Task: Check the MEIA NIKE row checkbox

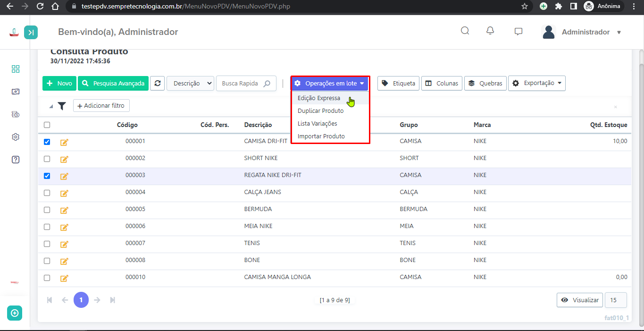Action: [x=47, y=227]
